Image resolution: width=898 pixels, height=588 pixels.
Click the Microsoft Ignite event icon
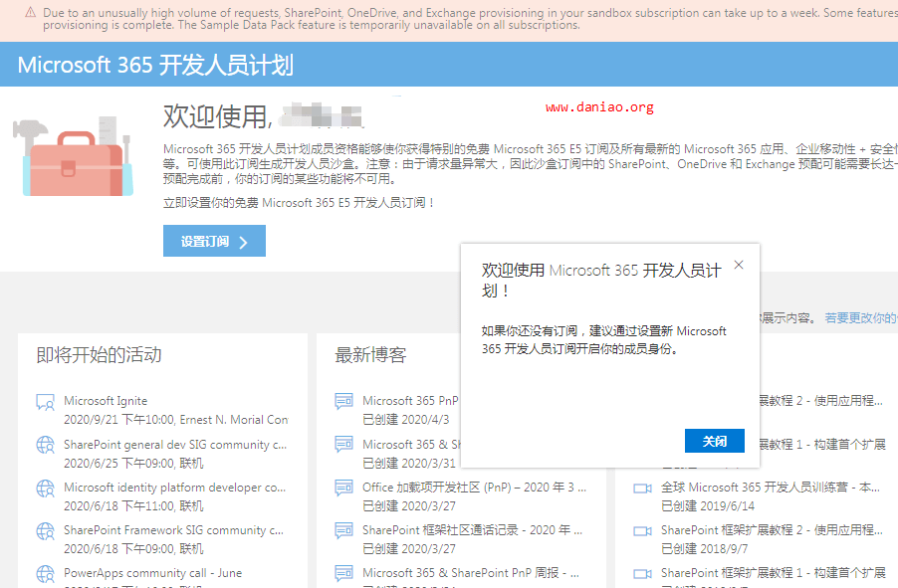(45, 402)
